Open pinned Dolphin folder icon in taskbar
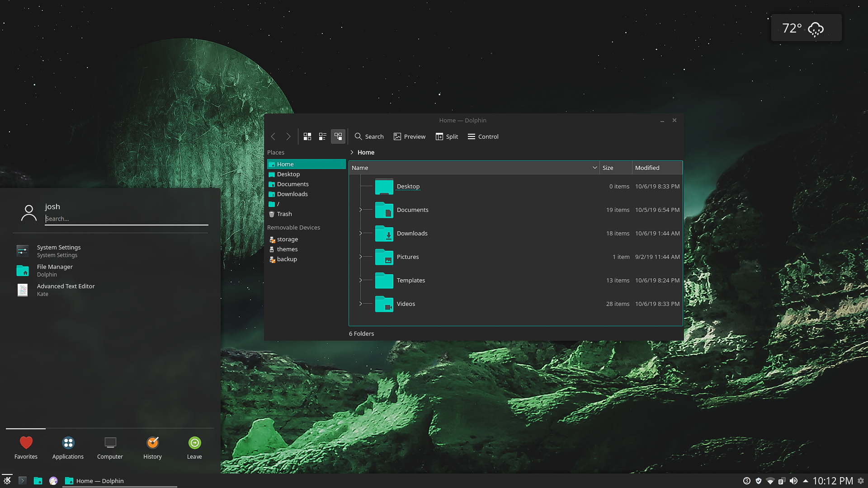The width and height of the screenshot is (868, 488). 38,481
